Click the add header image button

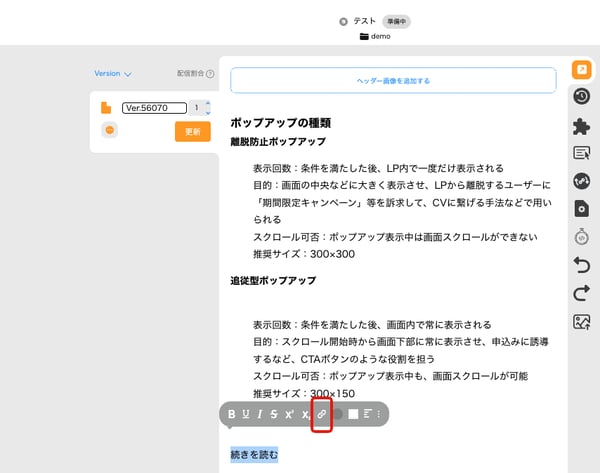click(393, 80)
